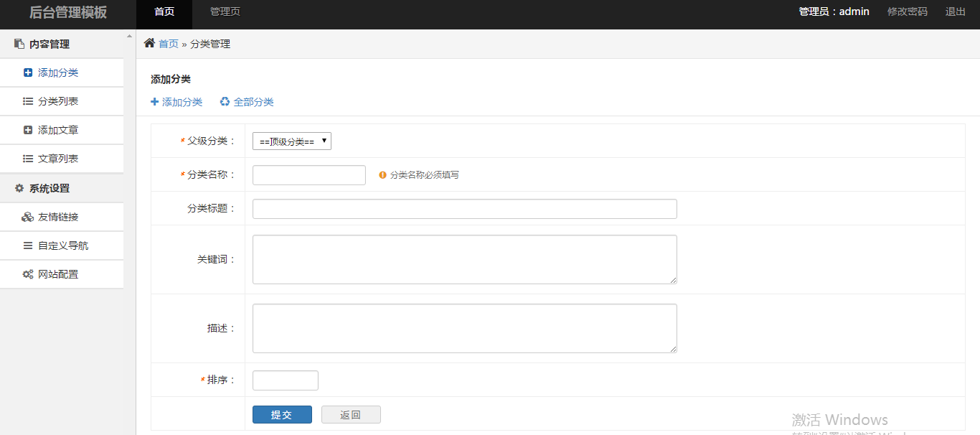Select the 首页 top navigation tab
The height and width of the screenshot is (435, 980).
pyautogui.click(x=164, y=11)
